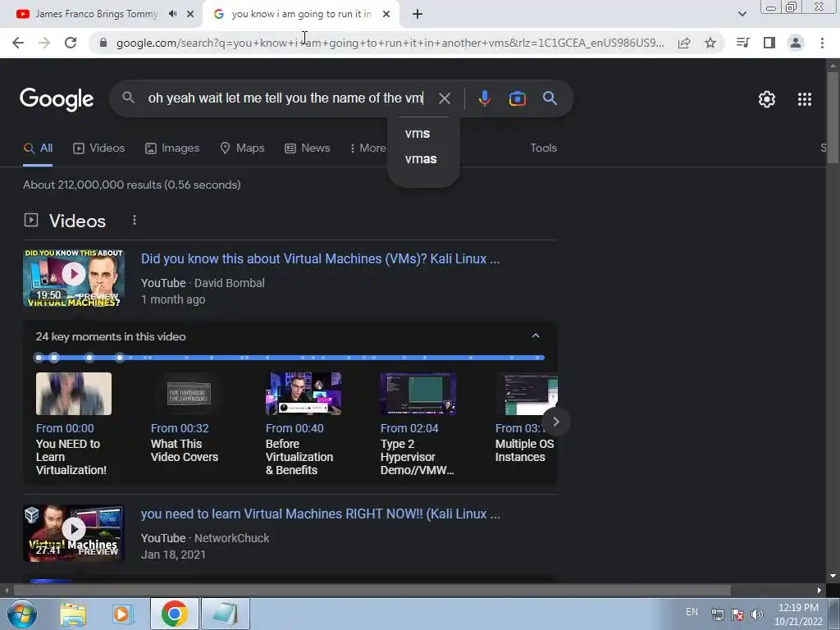Open File Explorer from the taskbar

[73, 614]
